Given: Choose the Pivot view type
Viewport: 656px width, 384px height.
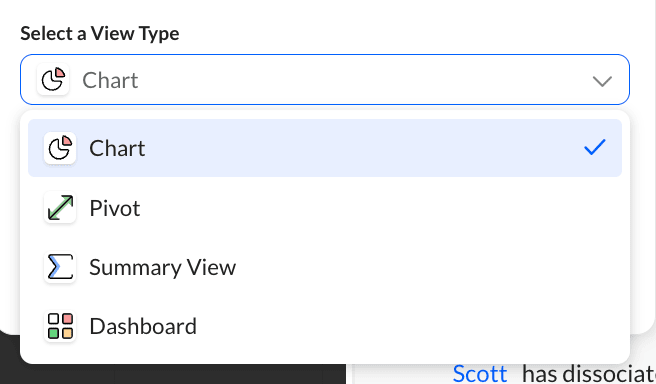Looking at the screenshot, I should (325, 207).
